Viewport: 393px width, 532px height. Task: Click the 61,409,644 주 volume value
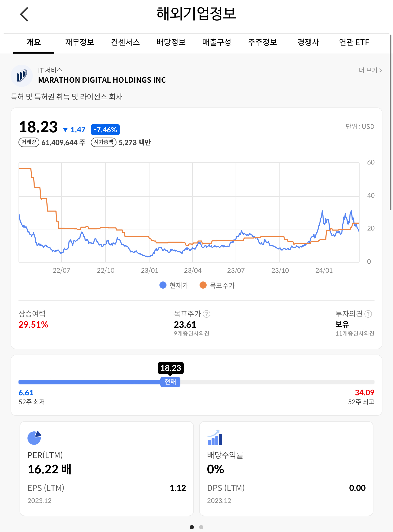(x=63, y=142)
